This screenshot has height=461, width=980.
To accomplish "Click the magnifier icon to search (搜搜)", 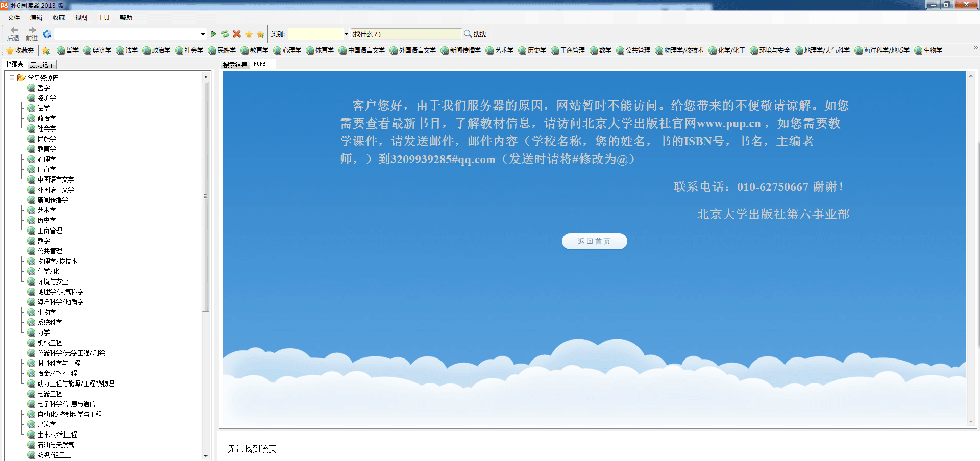I will (x=468, y=34).
